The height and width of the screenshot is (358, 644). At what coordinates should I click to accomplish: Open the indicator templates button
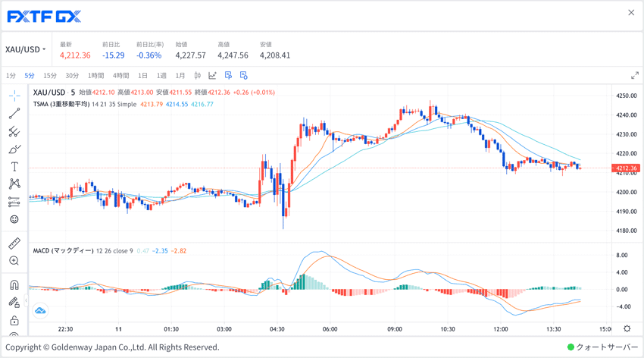228,75
